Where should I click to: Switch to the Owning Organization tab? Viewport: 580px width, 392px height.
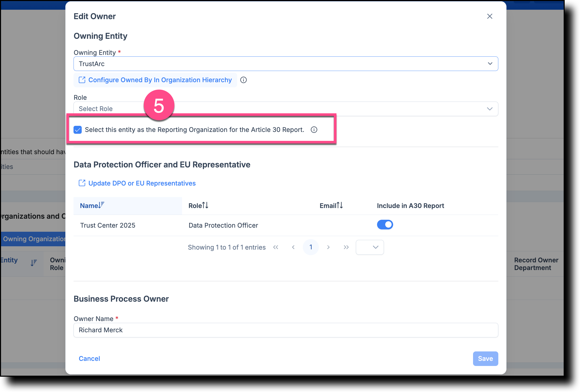tap(33, 239)
